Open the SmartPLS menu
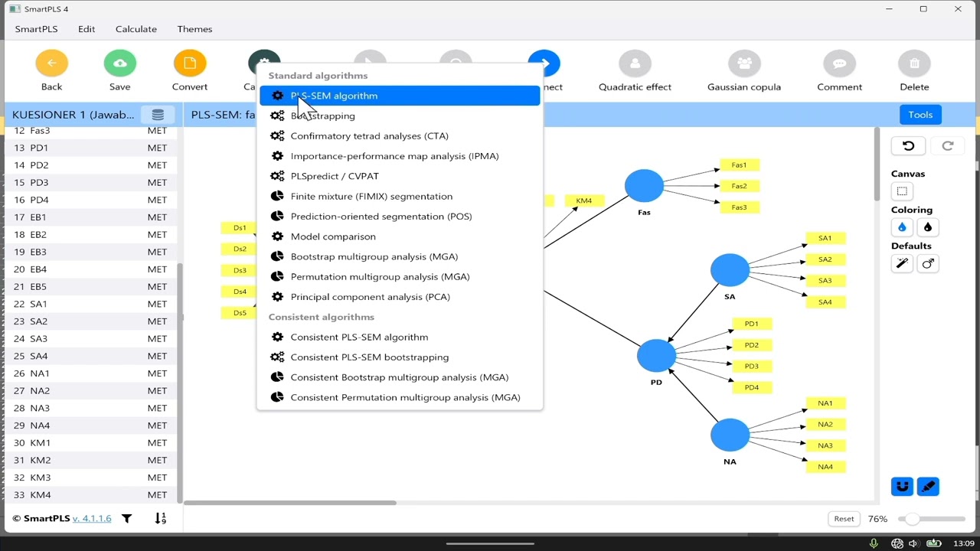 tap(36, 29)
